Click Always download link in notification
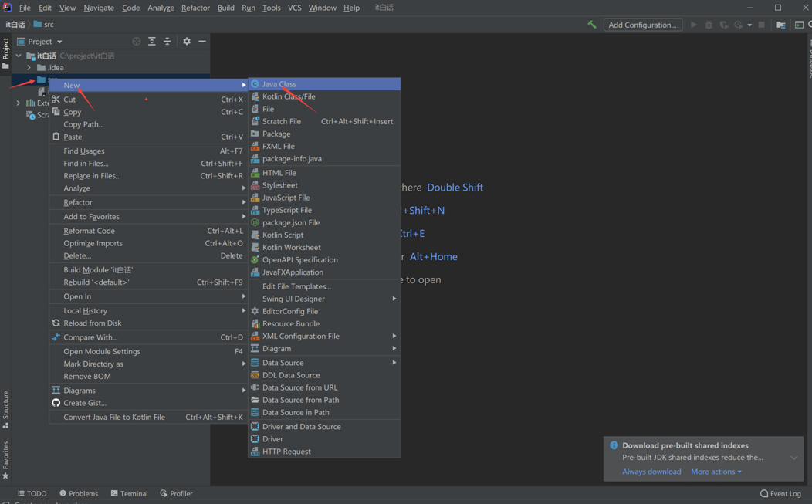The height and width of the screenshot is (504, 812). [x=651, y=472]
